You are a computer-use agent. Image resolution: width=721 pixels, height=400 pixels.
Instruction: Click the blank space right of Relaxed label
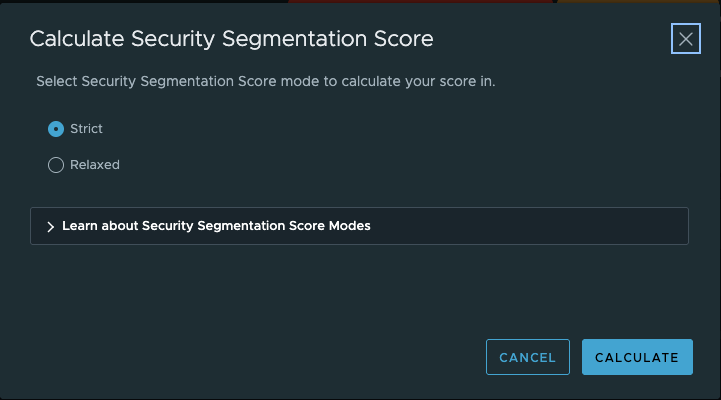[300, 165]
